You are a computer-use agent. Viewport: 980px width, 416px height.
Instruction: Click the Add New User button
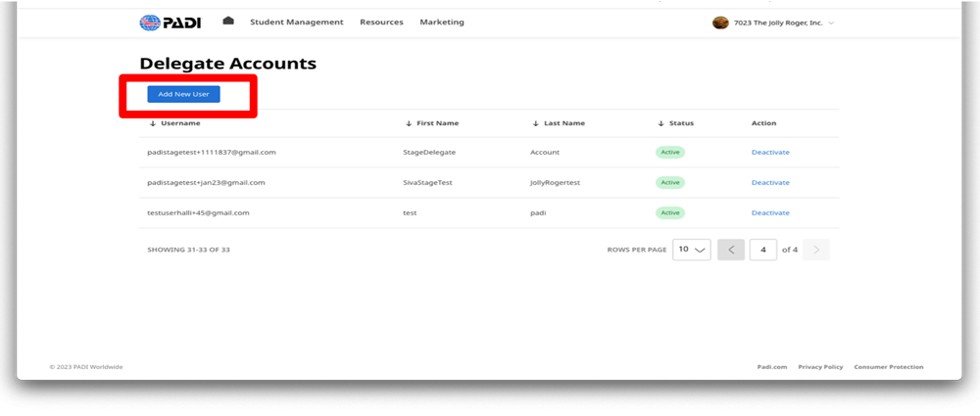click(183, 94)
